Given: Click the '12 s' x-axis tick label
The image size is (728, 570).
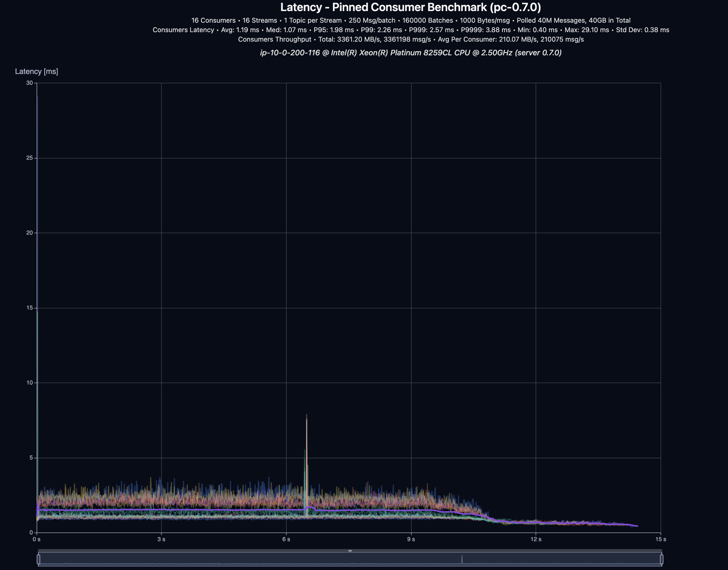Looking at the screenshot, I should [536, 539].
